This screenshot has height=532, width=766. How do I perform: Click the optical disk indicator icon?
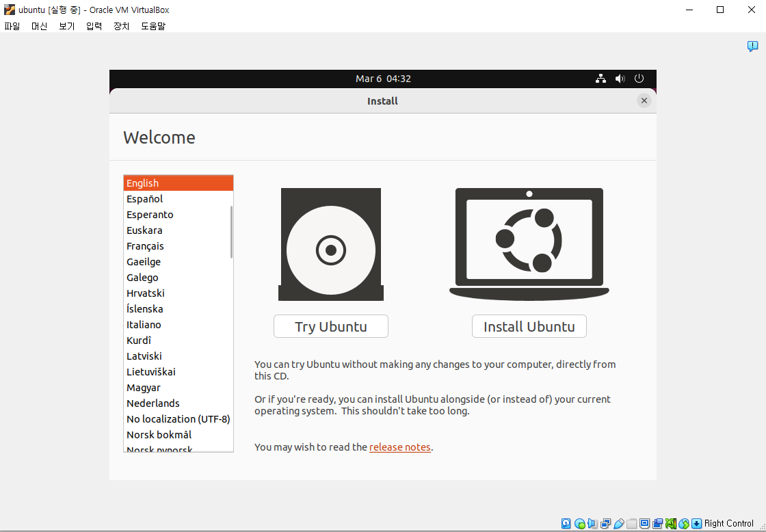tap(580, 524)
